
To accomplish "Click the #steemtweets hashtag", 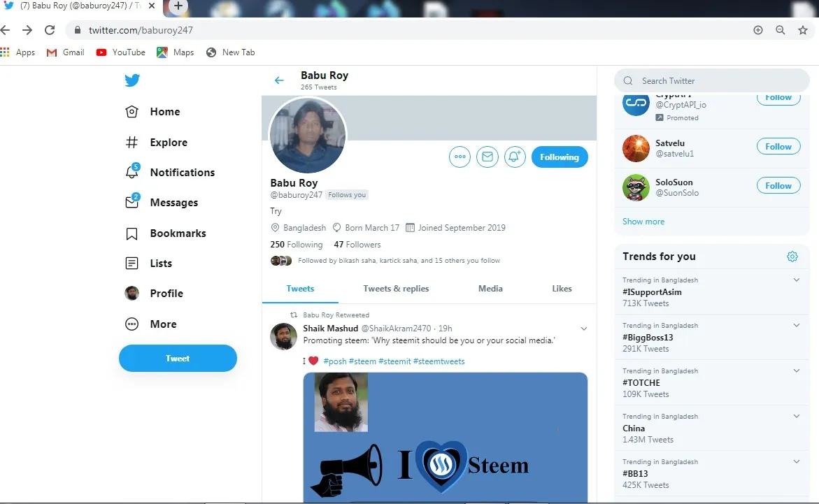I will tap(439, 361).
